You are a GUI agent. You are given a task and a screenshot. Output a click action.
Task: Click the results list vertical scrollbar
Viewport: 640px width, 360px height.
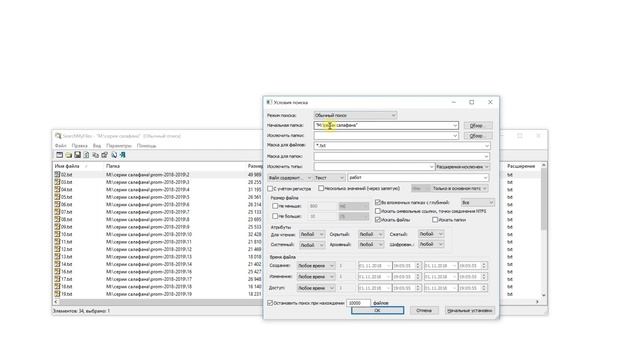(x=543, y=230)
